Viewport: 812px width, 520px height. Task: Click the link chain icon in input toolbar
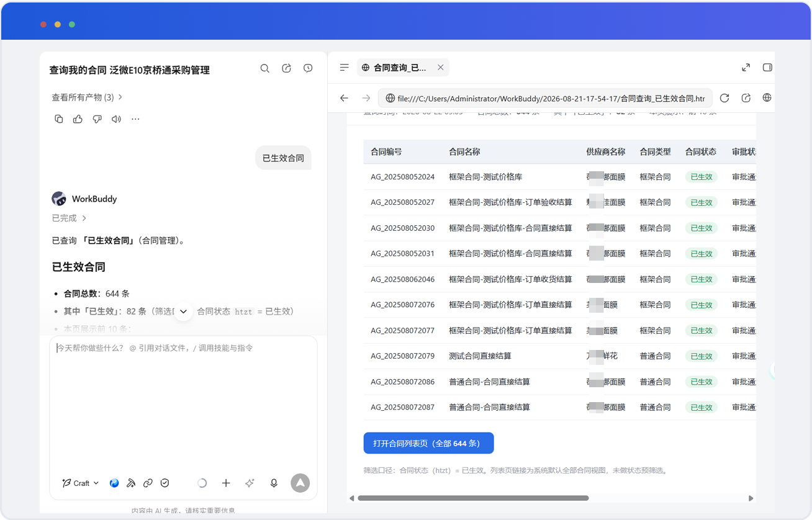pos(148,483)
